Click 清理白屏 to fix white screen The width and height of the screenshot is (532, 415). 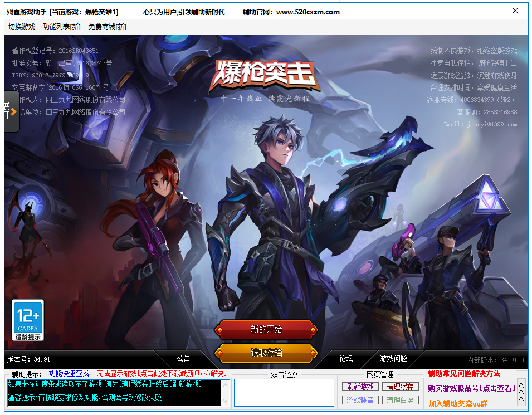click(401, 399)
